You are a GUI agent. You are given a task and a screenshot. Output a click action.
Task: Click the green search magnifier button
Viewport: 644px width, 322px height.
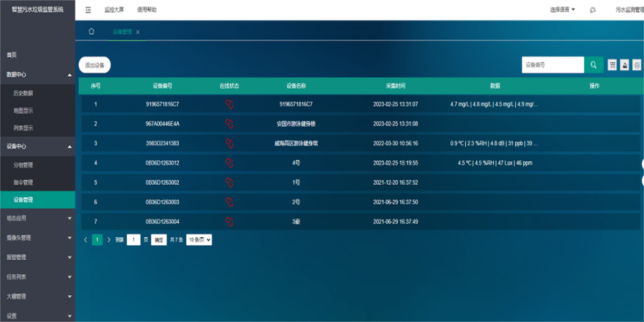pyautogui.click(x=594, y=65)
